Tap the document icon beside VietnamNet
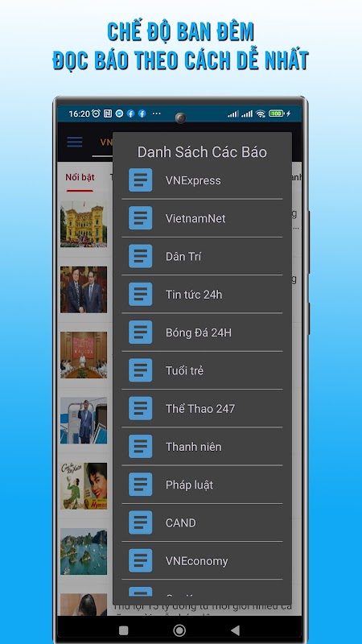Image resolution: width=362 pixels, height=644 pixels. [140, 218]
